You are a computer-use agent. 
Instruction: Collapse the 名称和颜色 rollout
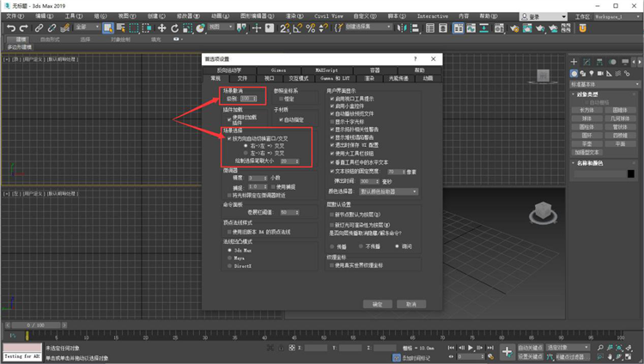(589, 163)
